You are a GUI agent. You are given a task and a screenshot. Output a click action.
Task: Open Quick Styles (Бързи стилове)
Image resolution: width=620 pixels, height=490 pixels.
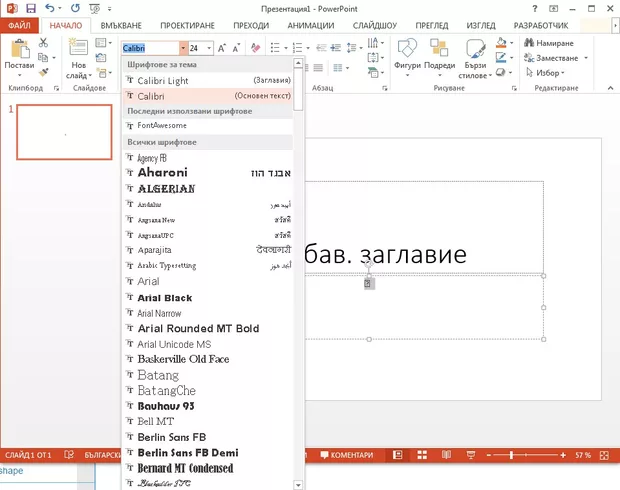pyautogui.click(x=474, y=55)
